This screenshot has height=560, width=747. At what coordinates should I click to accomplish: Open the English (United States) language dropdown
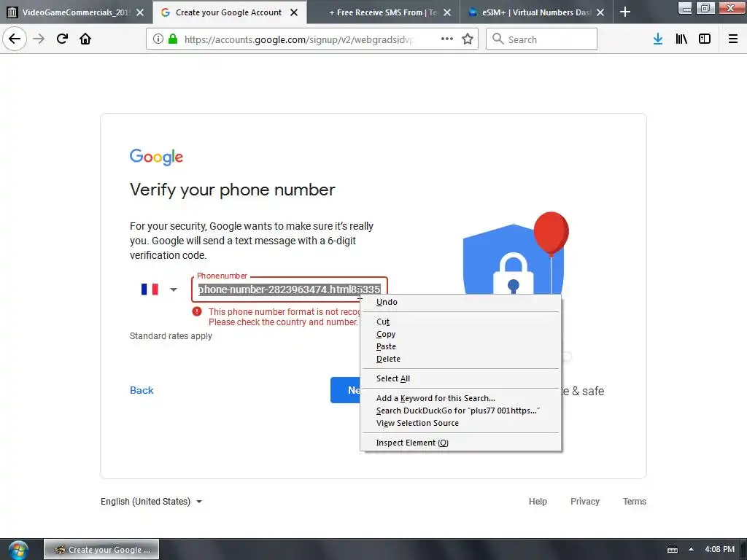pos(152,502)
